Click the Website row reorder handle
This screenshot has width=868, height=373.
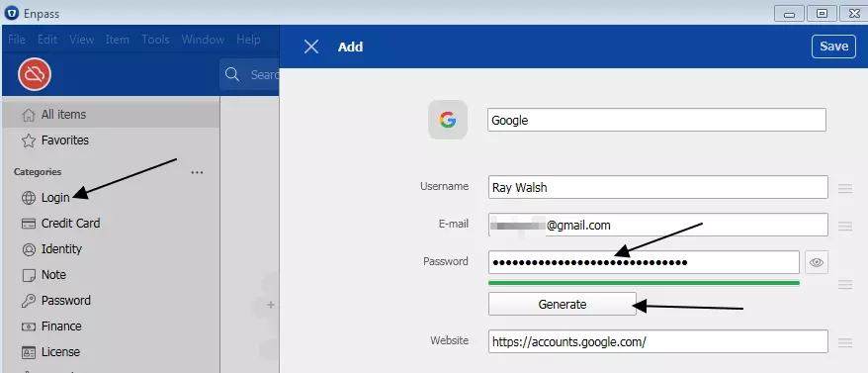844,342
